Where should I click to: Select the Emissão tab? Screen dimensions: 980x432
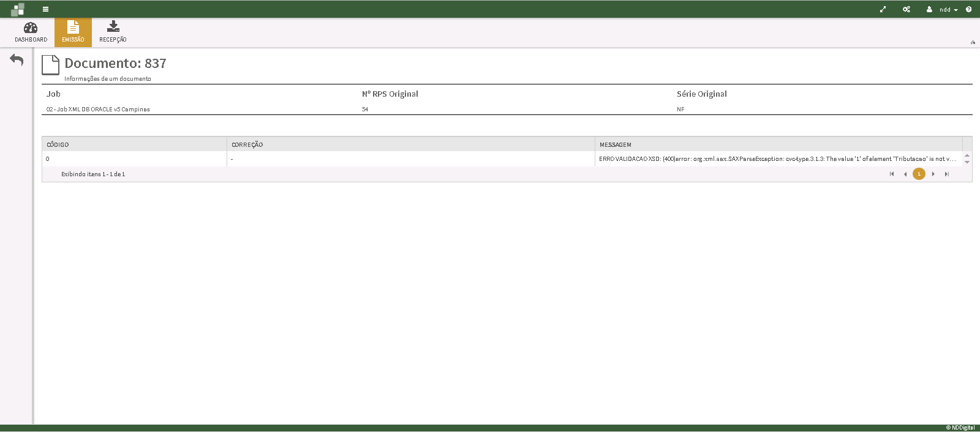pyautogui.click(x=73, y=32)
